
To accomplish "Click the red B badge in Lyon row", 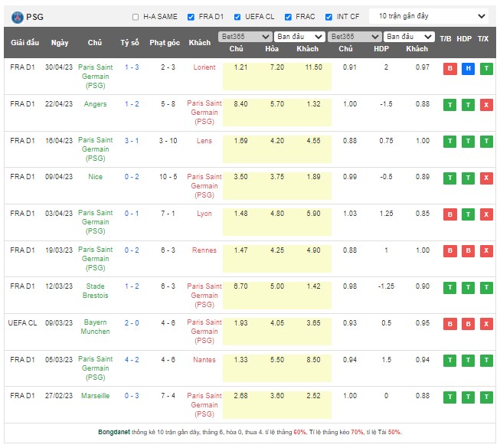I will [x=448, y=214].
